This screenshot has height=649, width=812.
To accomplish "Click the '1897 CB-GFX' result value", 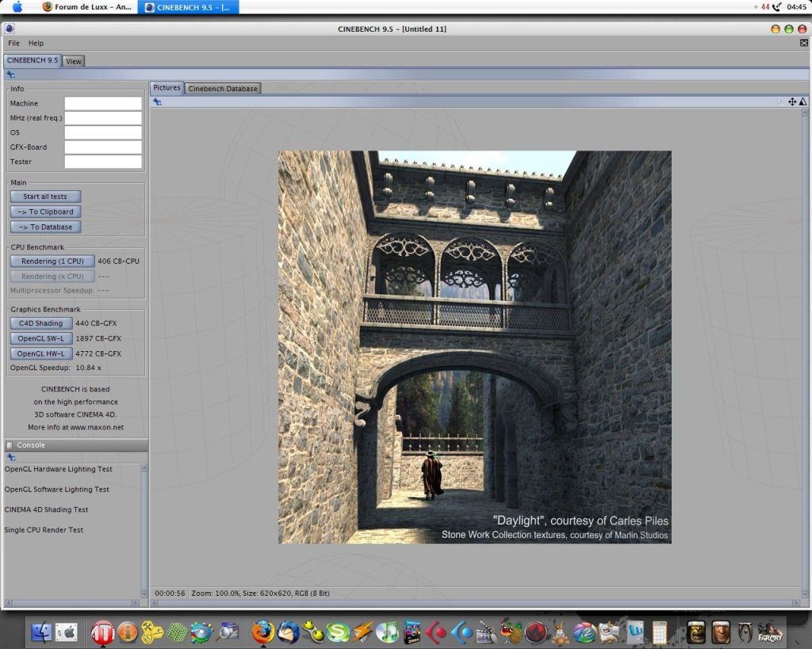I will click(98, 338).
